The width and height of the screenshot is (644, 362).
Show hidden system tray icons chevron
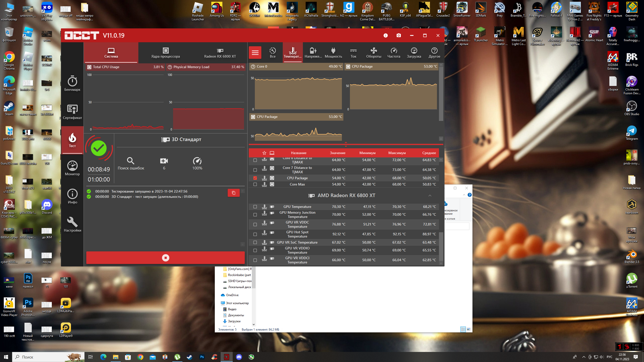point(584,357)
